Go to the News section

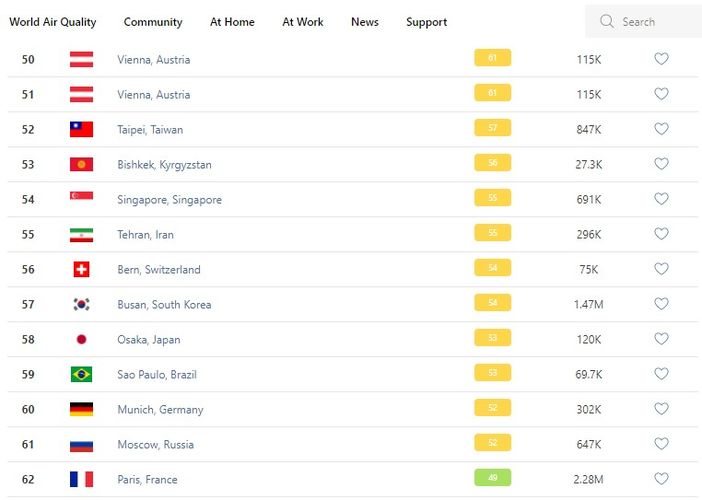(x=364, y=22)
